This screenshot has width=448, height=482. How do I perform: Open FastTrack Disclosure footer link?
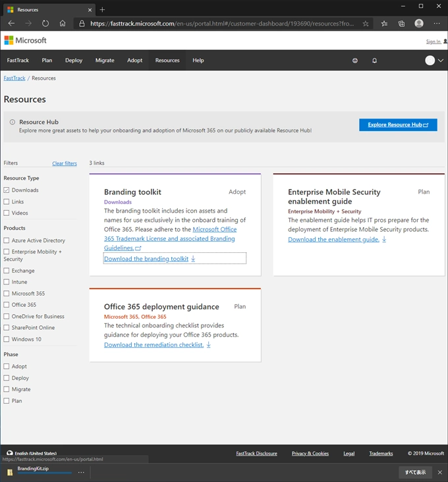[x=256, y=453]
